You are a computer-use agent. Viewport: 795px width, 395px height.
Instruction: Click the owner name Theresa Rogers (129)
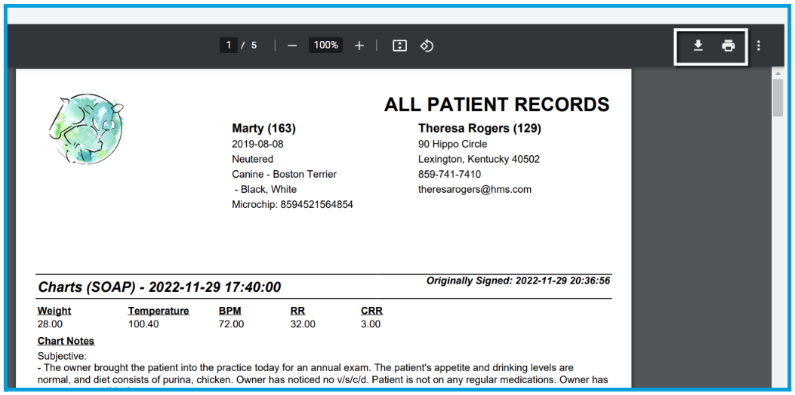480,129
